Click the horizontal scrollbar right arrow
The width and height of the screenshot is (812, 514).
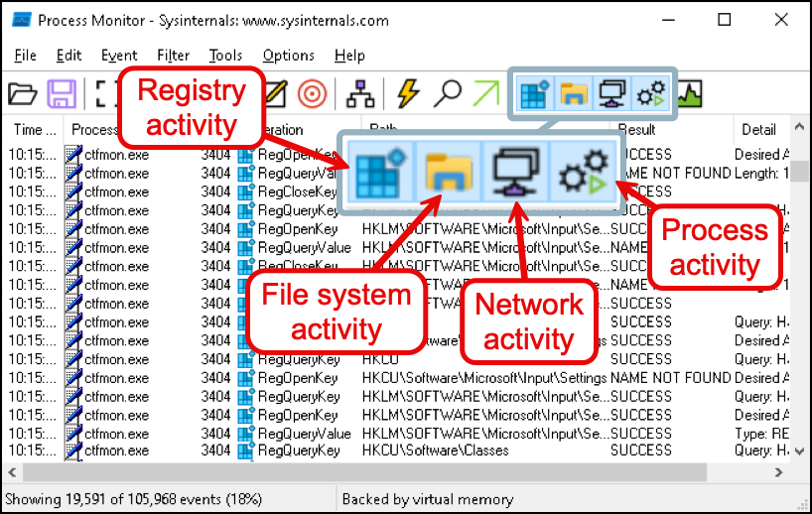click(778, 472)
